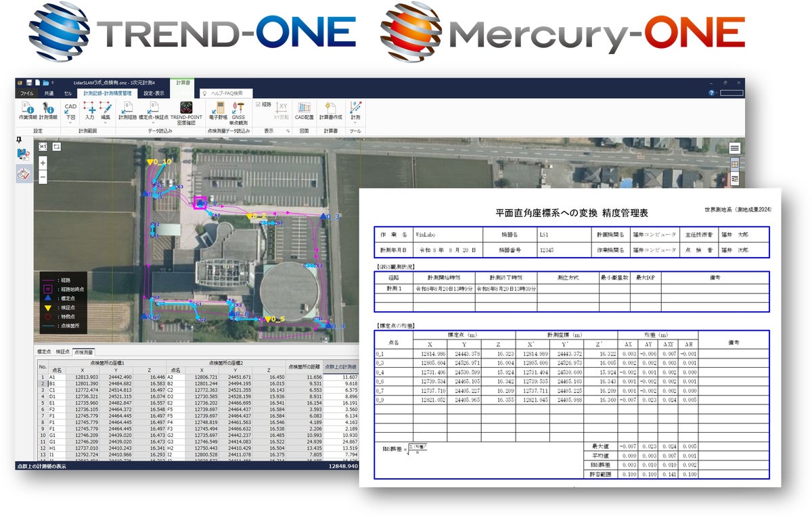
Task: Switch to the 標定点 table tab
Action: [x=43, y=352]
